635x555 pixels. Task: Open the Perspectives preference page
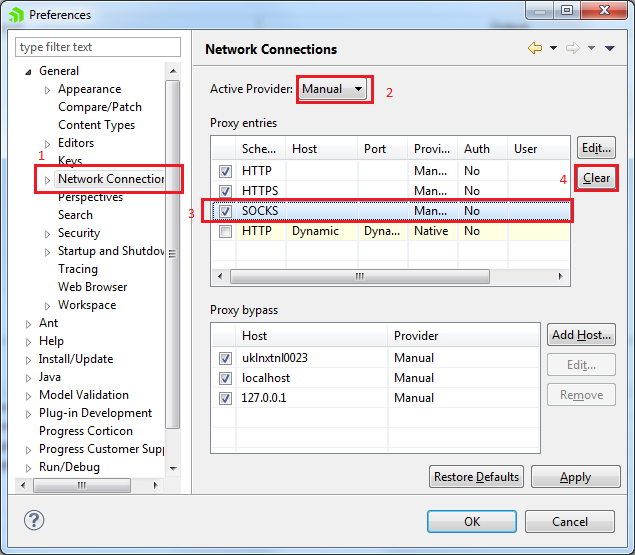pyautogui.click(x=90, y=197)
